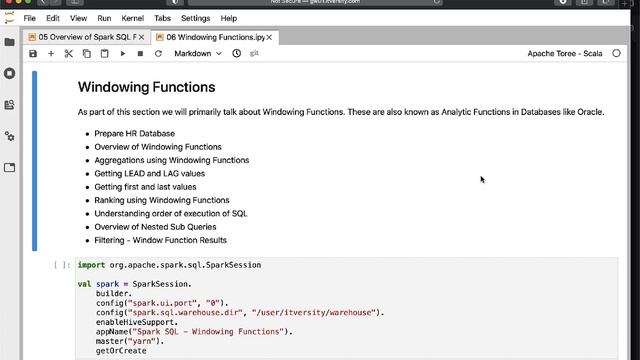Open the Commands palette sidebar icon
640x360 pixels.
[x=9, y=105]
